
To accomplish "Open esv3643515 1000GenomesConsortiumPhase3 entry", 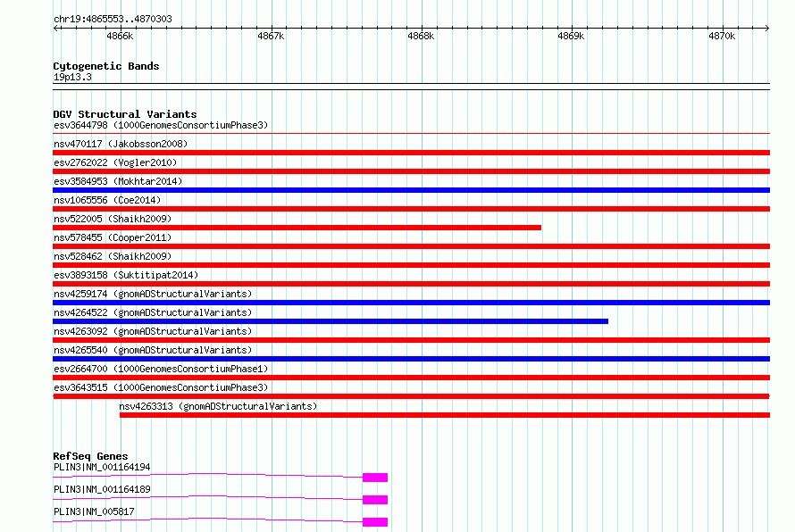I will [161, 387].
